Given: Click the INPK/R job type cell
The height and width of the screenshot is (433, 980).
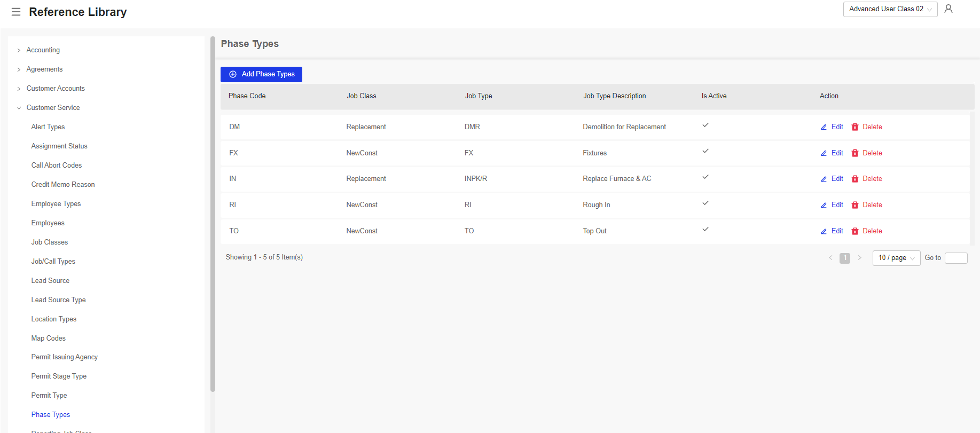Looking at the screenshot, I should coord(476,179).
